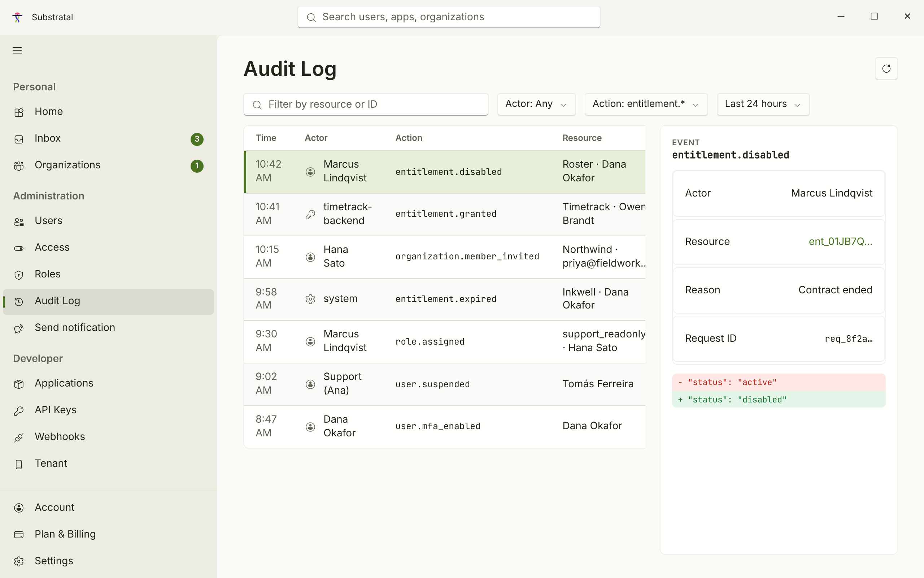Go to Home in sidebar
This screenshot has height=578, width=924.
(108, 112)
